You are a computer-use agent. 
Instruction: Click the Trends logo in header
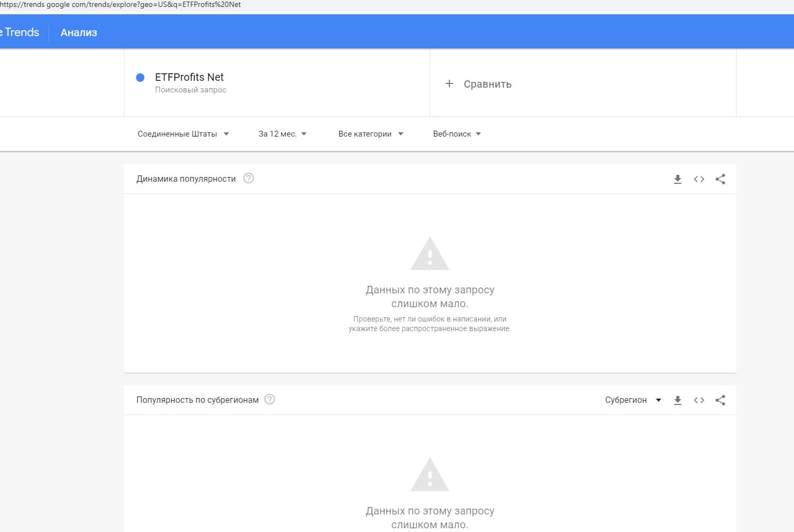pos(20,32)
